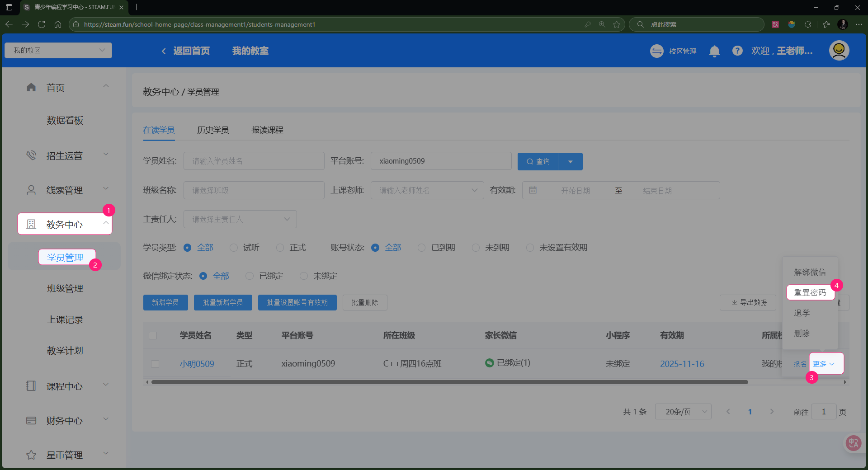Click the browser home icon
This screenshot has width=868, height=470.
pos(58,24)
